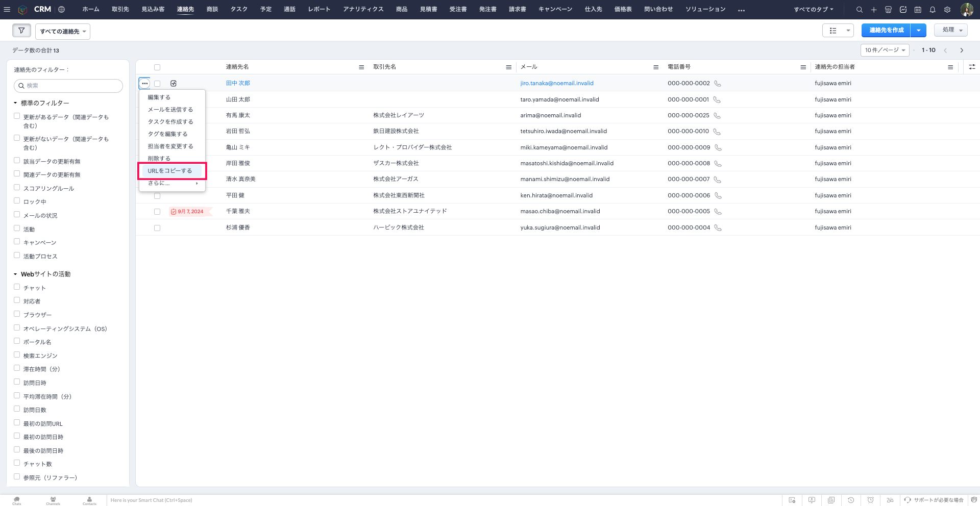Check the row checkbox for 千葉 雅夫
This screenshot has height=506, width=980.
tap(157, 212)
